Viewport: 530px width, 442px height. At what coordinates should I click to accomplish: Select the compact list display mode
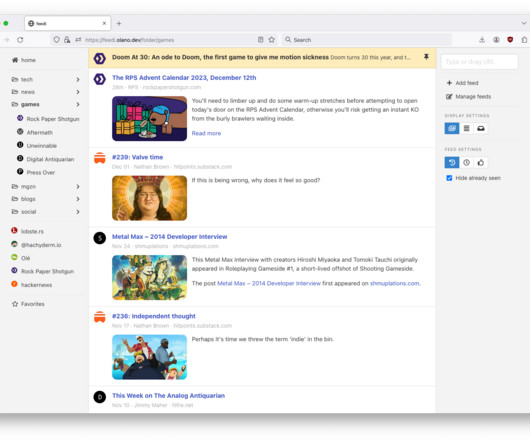pos(466,128)
